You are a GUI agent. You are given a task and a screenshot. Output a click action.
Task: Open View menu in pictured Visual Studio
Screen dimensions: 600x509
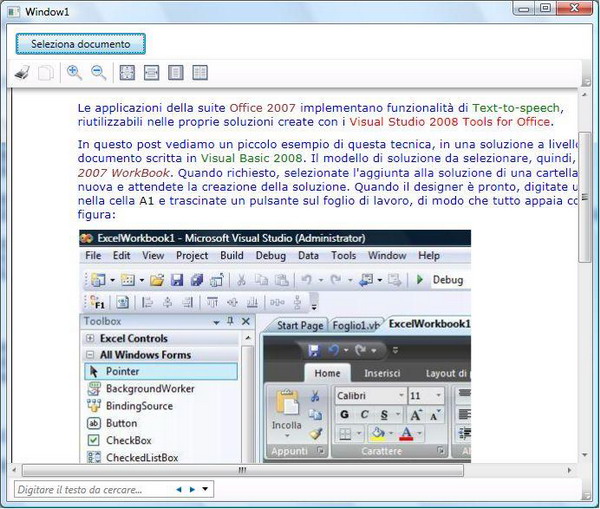(x=153, y=255)
